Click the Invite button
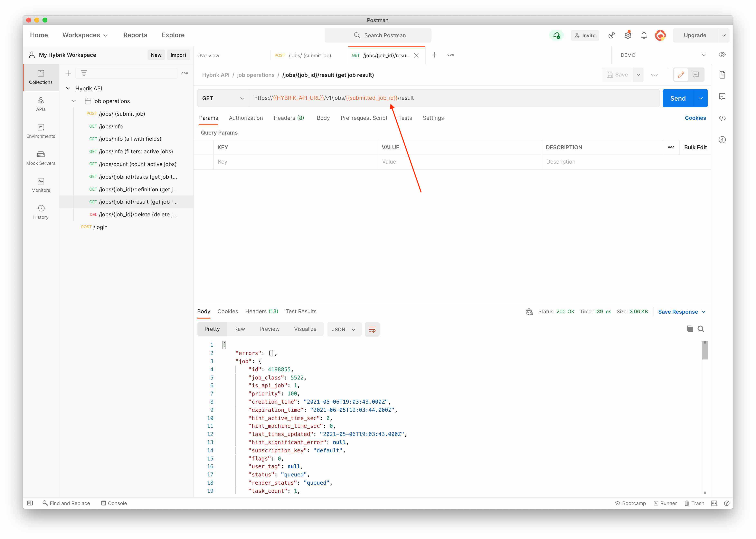756x539 pixels. pyautogui.click(x=585, y=35)
